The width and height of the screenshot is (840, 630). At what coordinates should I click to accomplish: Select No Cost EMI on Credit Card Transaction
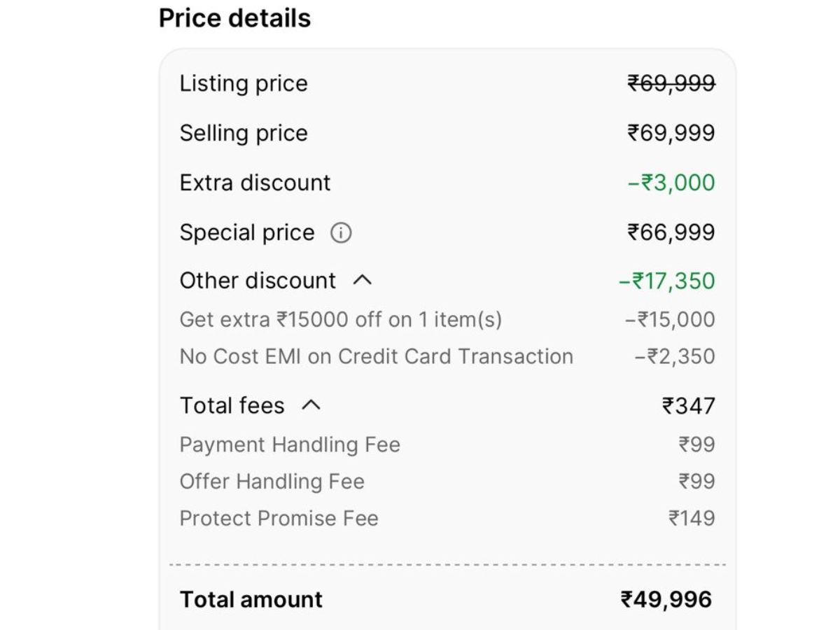click(376, 356)
